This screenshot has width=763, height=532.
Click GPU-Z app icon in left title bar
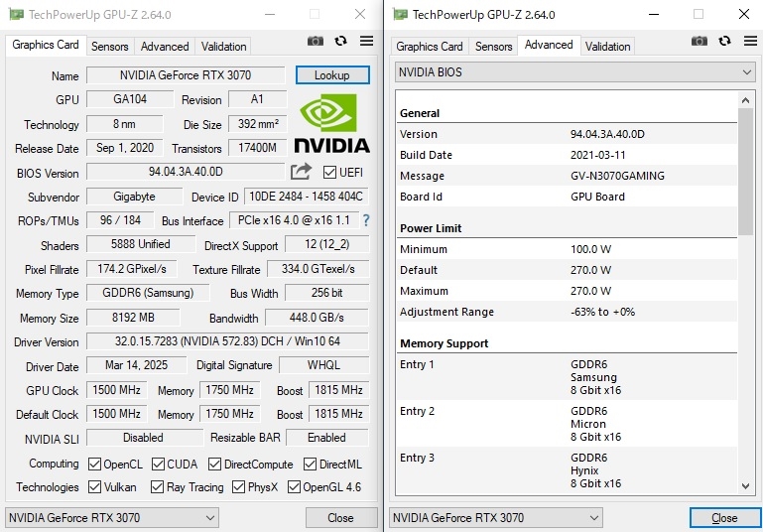(x=17, y=14)
